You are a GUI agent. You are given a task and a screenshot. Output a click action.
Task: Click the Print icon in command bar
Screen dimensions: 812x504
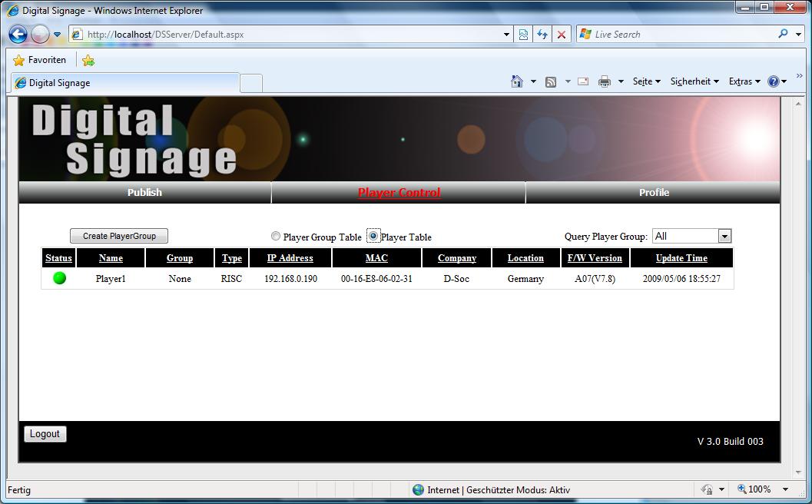point(605,81)
